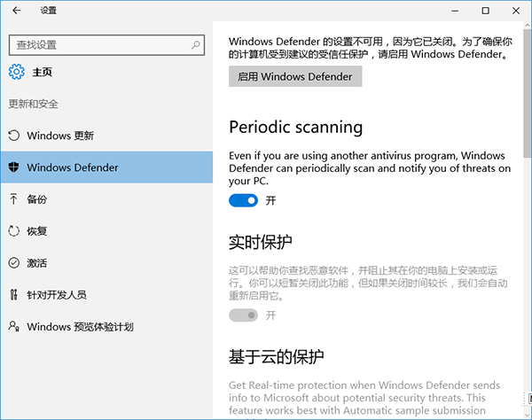Click the 恢复 recovery icon

pos(13,231)
